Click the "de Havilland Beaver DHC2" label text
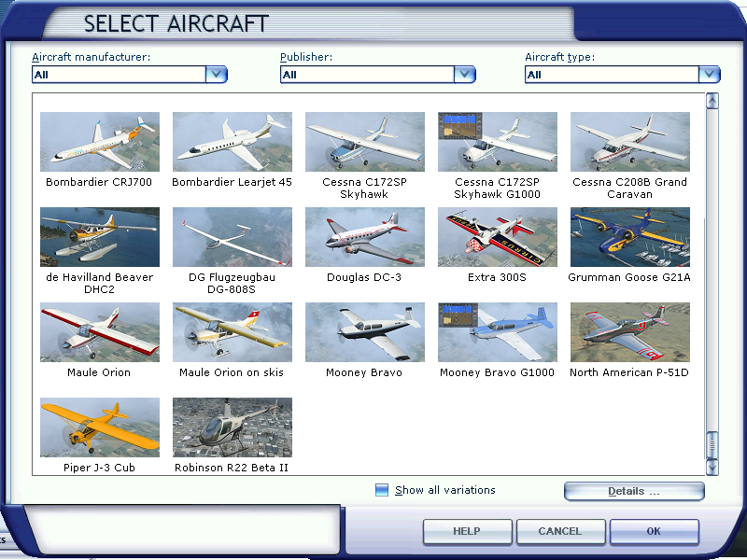747x560 pixels. click(99, 284)
